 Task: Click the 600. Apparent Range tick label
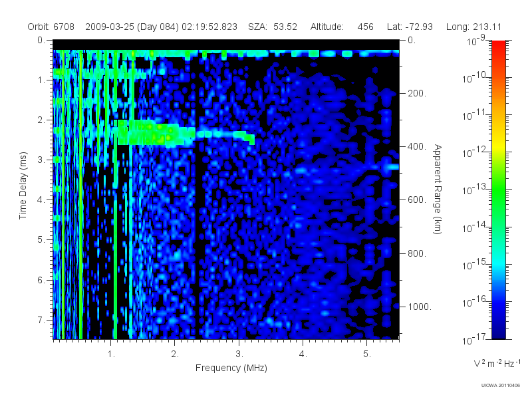[417, 200]
